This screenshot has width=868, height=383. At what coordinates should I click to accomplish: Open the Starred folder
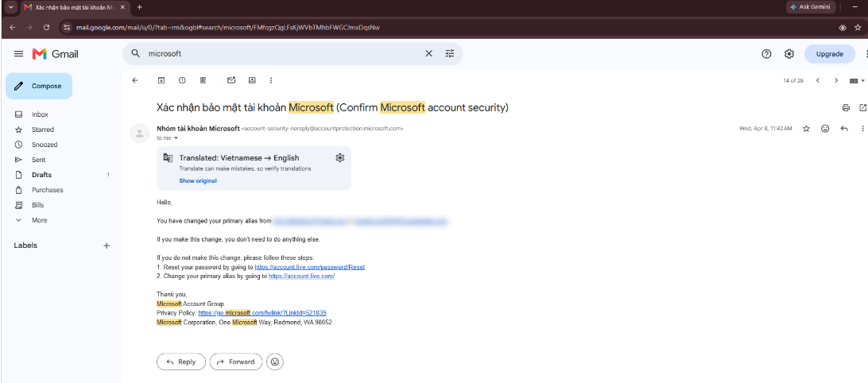click(x=43, y=130)
